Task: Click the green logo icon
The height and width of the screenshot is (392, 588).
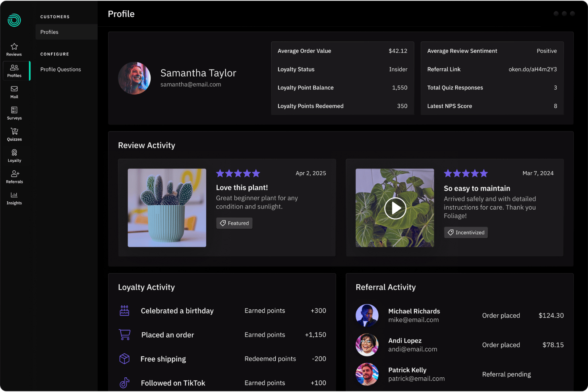Action: tap(14, 20)
